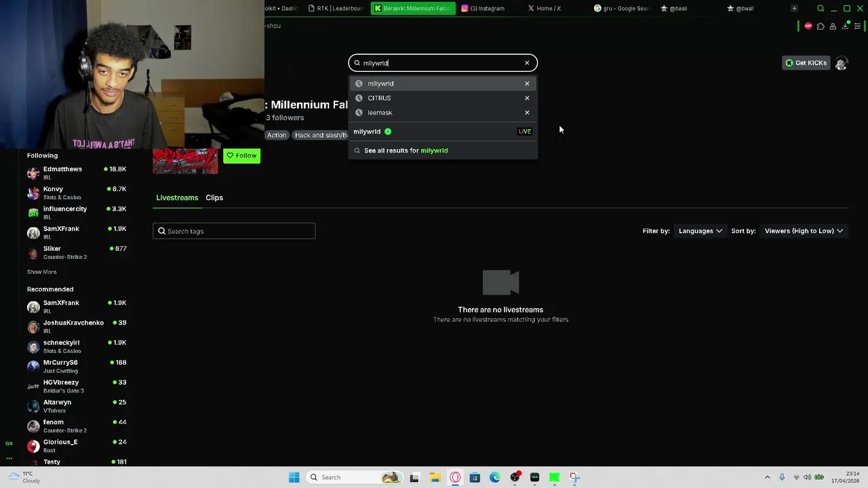Remove leemask from recent searches

click(527, 113)
